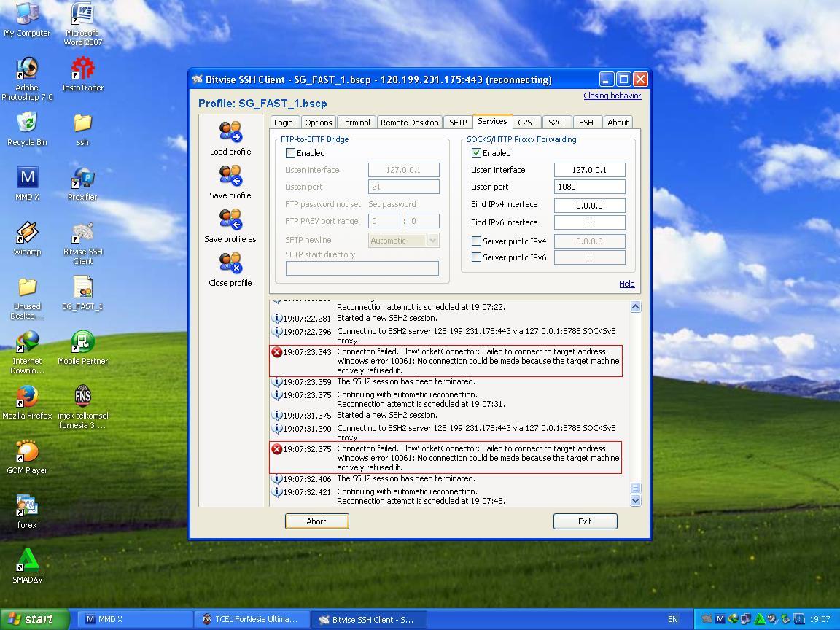Click the Bind IPv4 interface field
The image size is (840, 630).
pos(589,205)
